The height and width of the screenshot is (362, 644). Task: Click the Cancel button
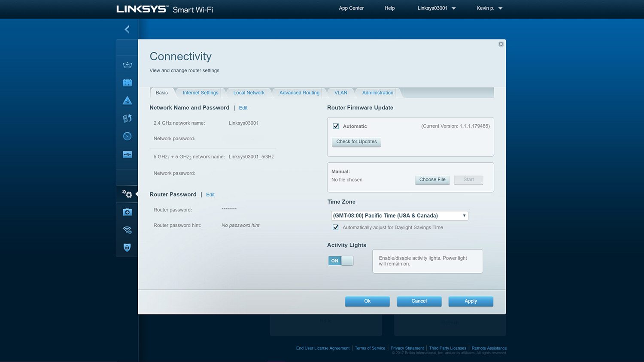pos(419,302)
